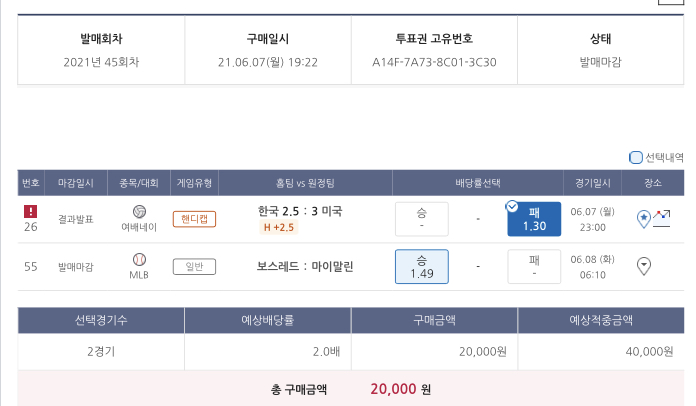The image size is (696, 406).
Task: Open venue map pin for game 26
Action: point(644,218)
